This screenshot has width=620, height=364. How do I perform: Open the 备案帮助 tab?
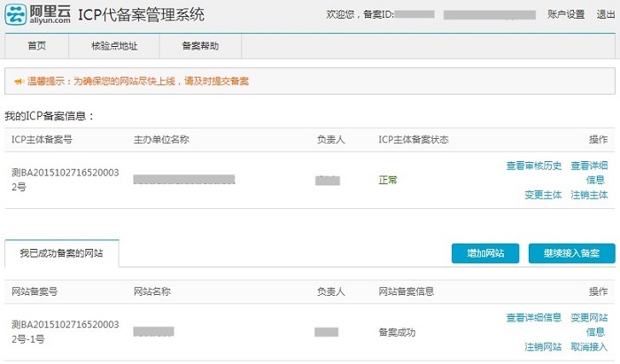point(199,45)
